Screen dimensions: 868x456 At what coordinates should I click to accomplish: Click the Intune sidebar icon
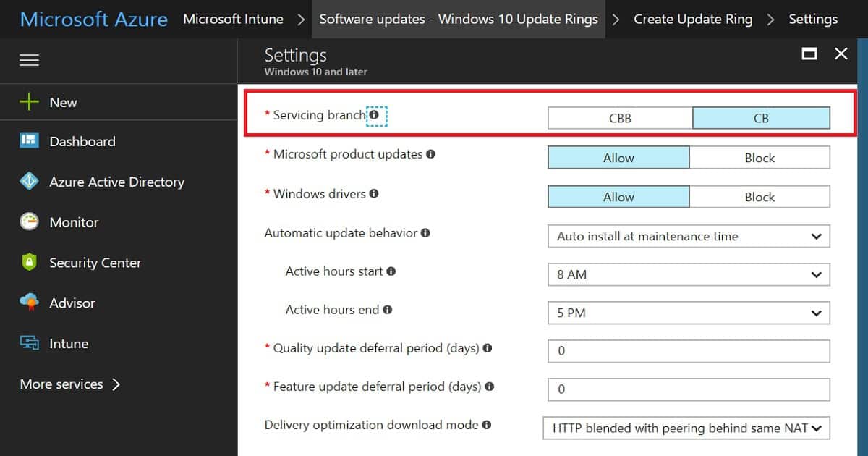click(29, 343)
